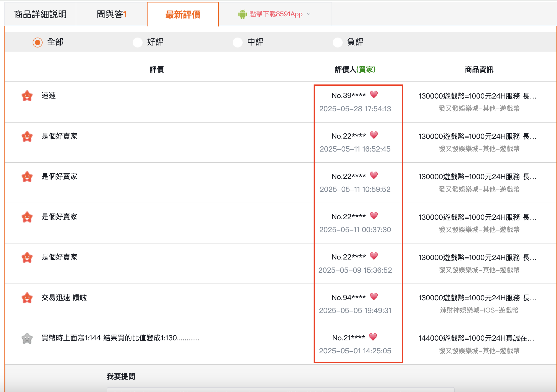
Task: Click the heart icon on the 2025-05-09 review
Action: click(374, 256)
